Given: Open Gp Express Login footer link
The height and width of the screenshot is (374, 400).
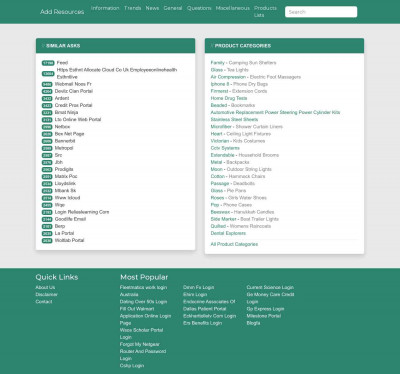Looking at the screenshot, I should point(265,309).
